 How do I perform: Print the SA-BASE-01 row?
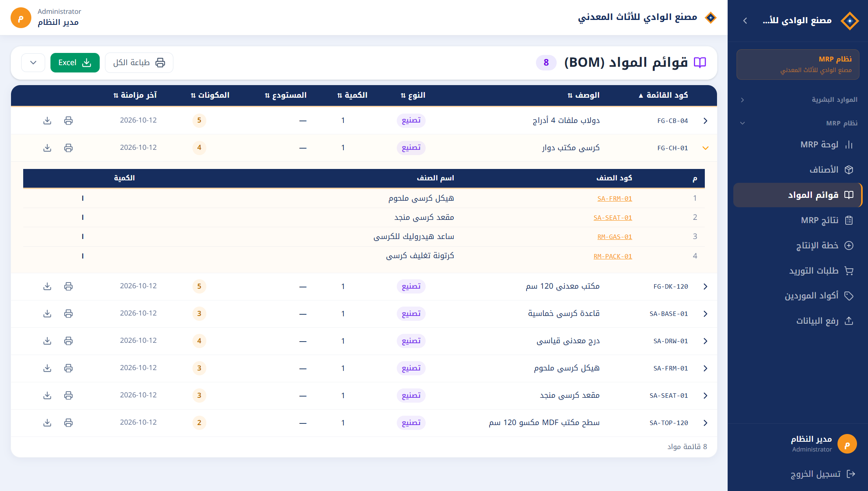point(68,313)
